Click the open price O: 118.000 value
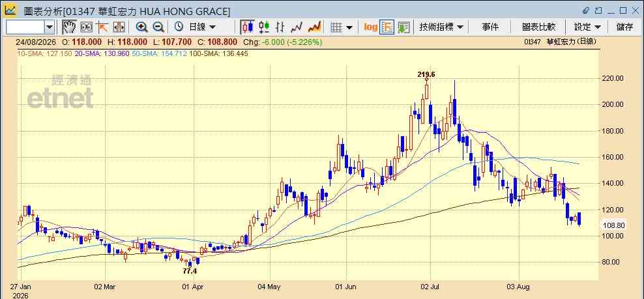The image size is (644, 299). coord(81,42)
